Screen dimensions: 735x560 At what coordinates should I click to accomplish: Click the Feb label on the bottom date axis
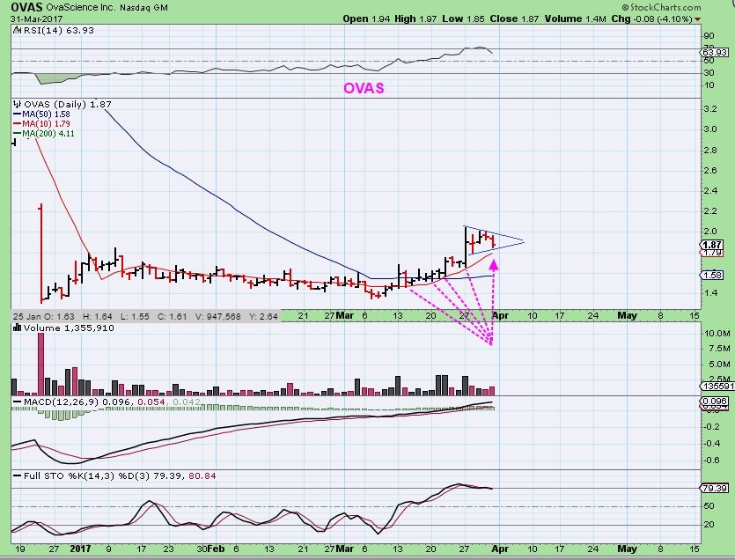coord(215,549)
